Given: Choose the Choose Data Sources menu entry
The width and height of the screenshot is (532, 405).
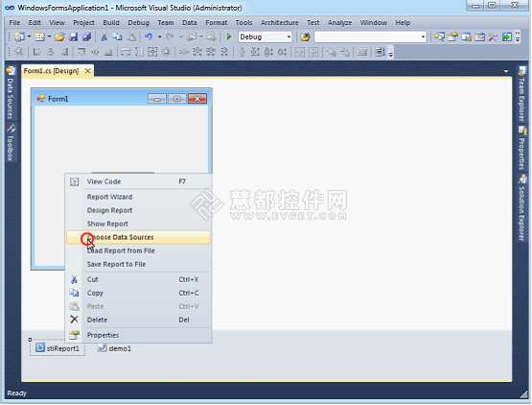Looking at the screenshot, I should tap(138, 237).
